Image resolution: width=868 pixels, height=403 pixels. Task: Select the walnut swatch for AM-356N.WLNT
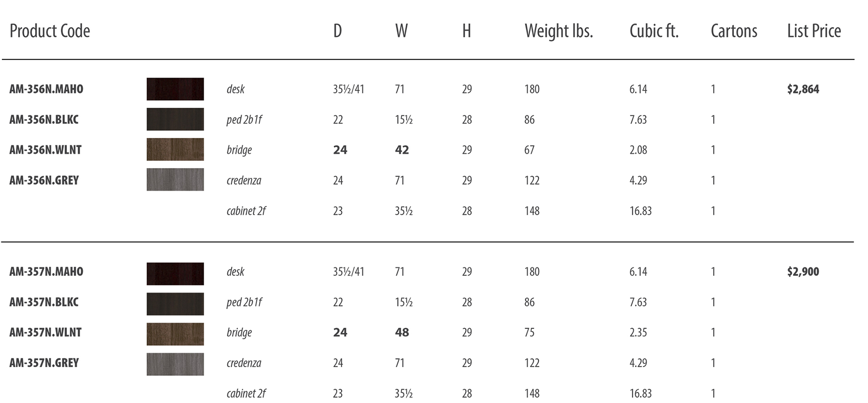coord(175,149)
